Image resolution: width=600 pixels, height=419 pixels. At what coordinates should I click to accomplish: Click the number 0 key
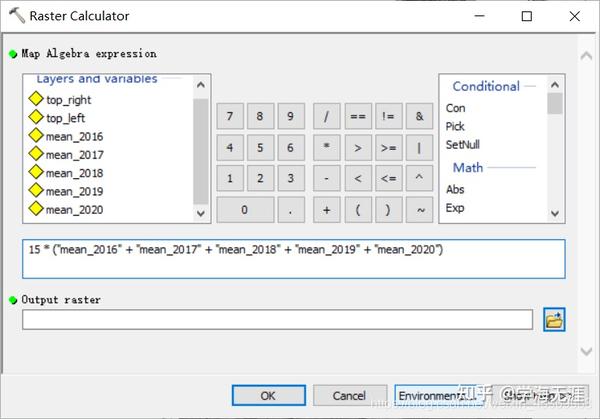click(x=245, y=210)
